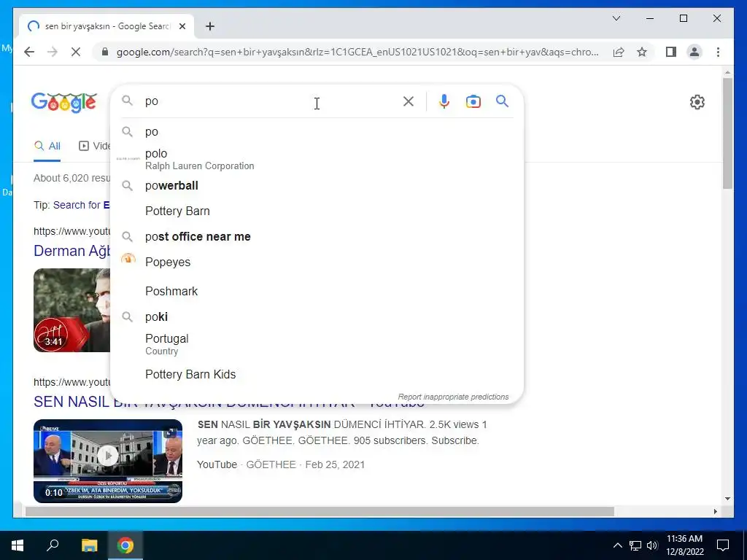Image resolution: width=747 pixels, height=560 pixels.
Task: Switch to the All results tab
Action: point(47,146)
